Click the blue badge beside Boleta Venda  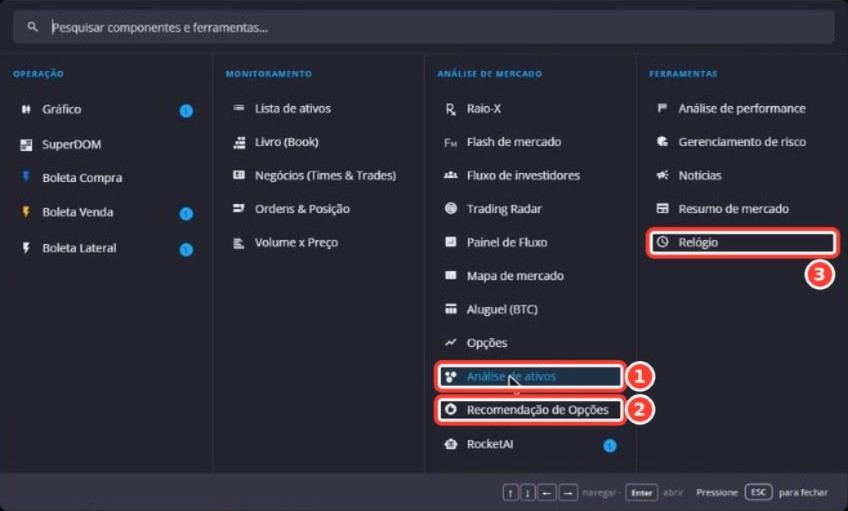click(x=186, y=214)
